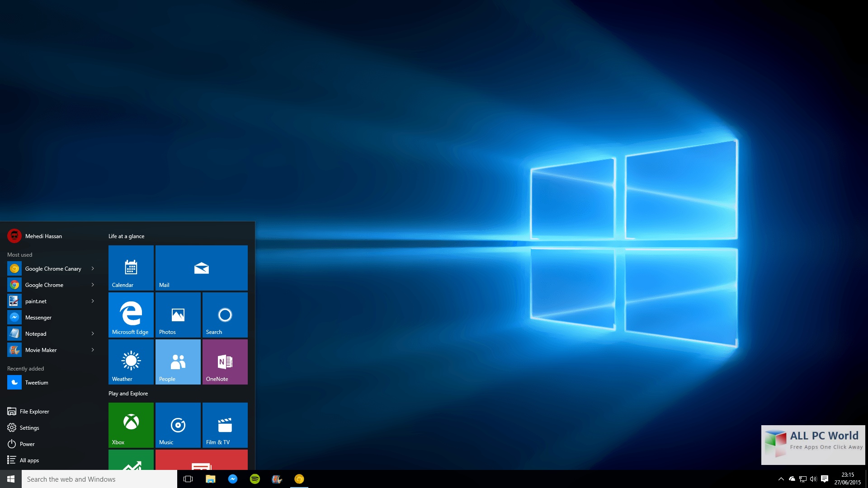Open the green Money chart tile
Screen dimensions: 868x488
click(x=131, y=460)
